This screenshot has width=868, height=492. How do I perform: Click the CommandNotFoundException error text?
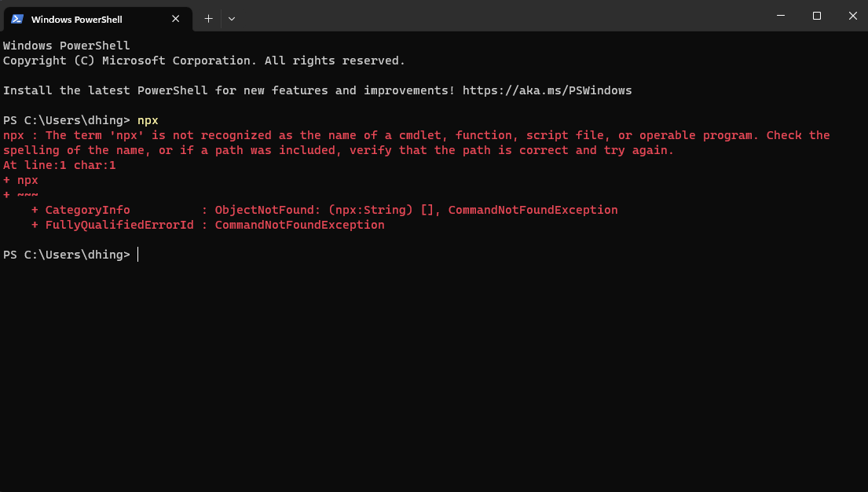[533, 209]
